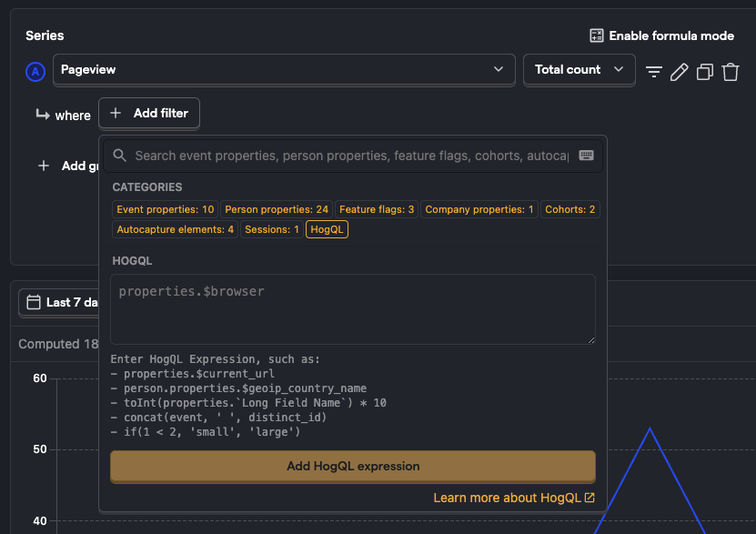Click the 40 label on chart axis
The image size is (756, 534).
coord(40,520)
